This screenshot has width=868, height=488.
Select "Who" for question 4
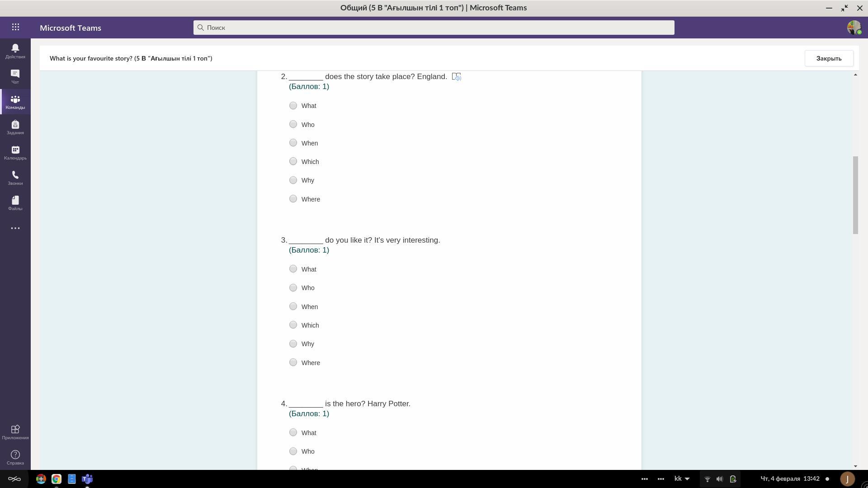click(293, 451)
